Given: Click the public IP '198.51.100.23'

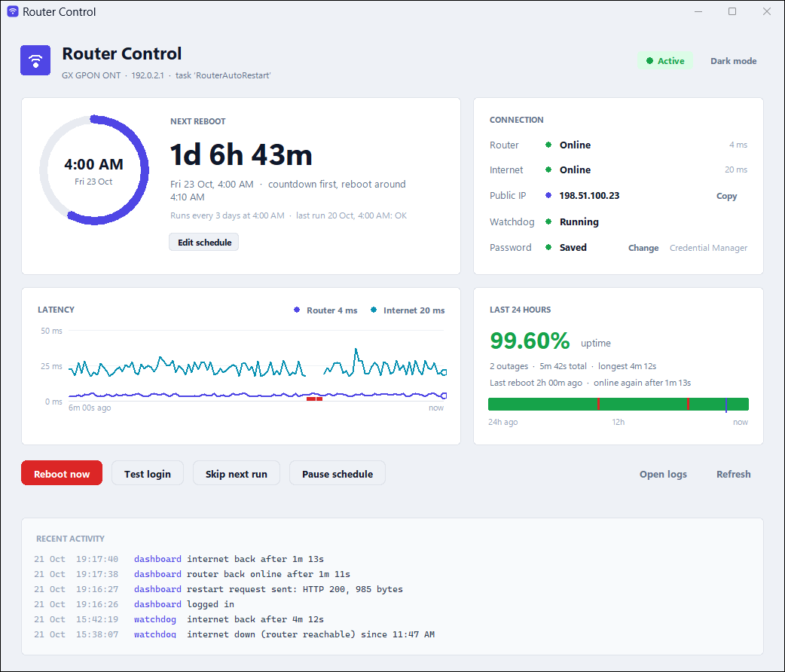Looking at the screenshot, I should pyautogui.click(x=589, y=195).
